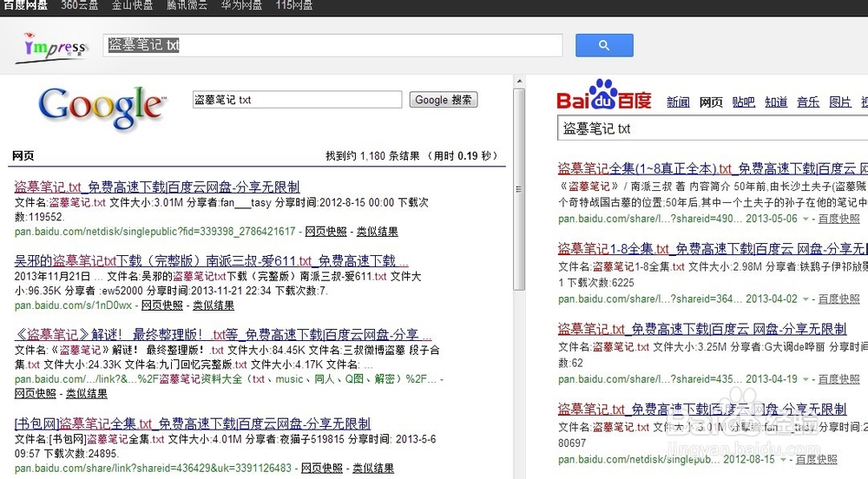Open Baidu result 盗墓笔记1-8全集.txt
The height and width of the screenshot is (479, 868).
(713, 248)
